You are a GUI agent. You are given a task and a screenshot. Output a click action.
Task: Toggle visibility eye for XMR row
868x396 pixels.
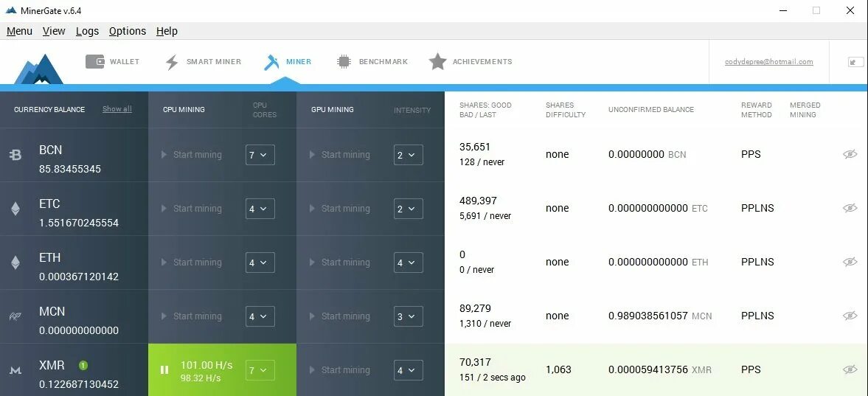[x=850, y=369]
